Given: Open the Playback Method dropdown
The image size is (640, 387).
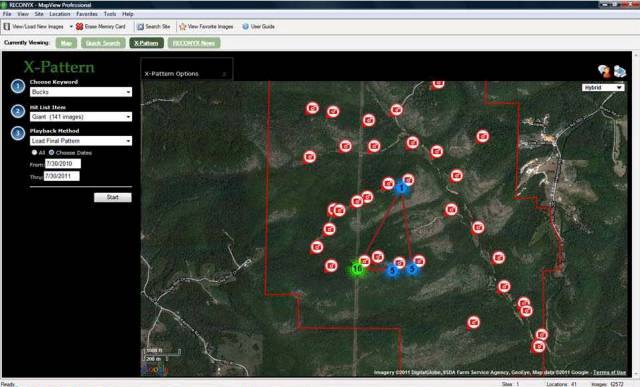Looking at the screenshot, I should (x=81, y=141).
